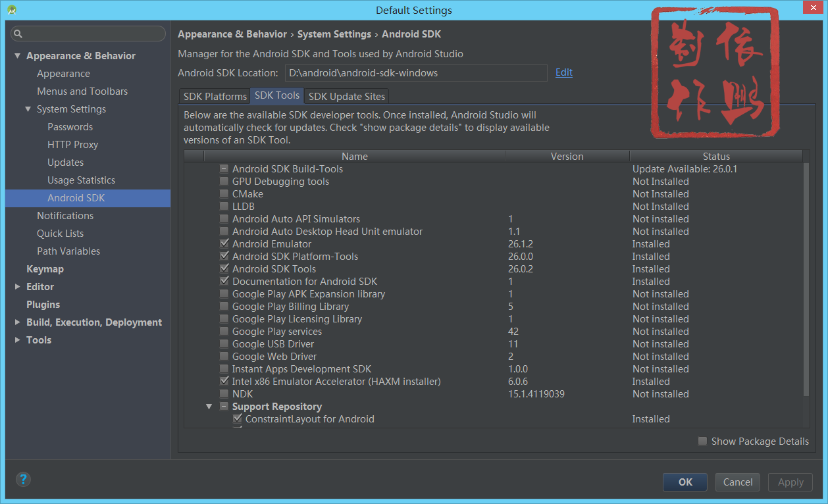Toggle Android SDK Build-Tools checkbox
This screenshot has height=504, width=828.
point(224,169)
